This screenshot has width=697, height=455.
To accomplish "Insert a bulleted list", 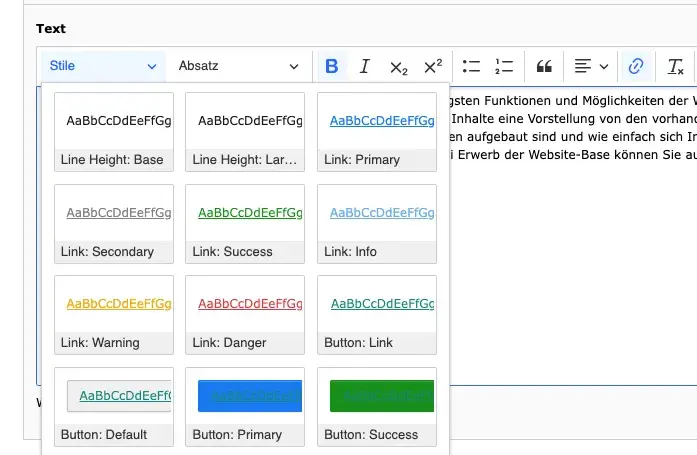I will (x=472, y=67).
